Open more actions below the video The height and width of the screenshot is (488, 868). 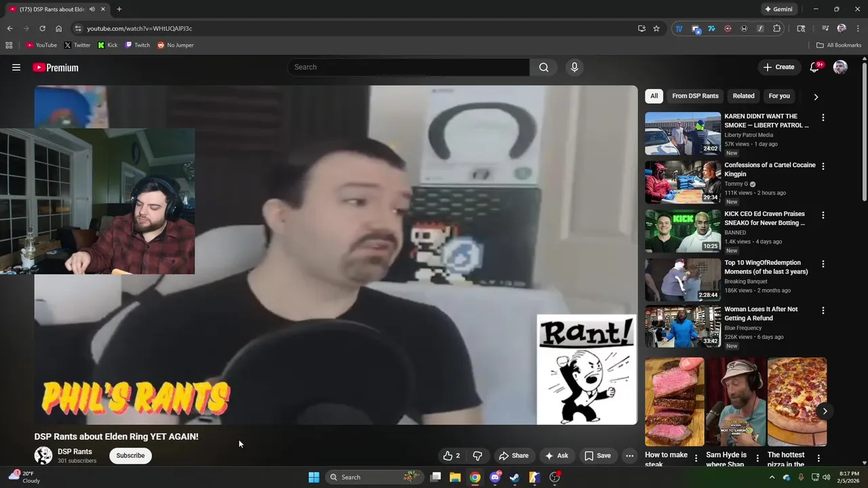[x=629, y=455]
